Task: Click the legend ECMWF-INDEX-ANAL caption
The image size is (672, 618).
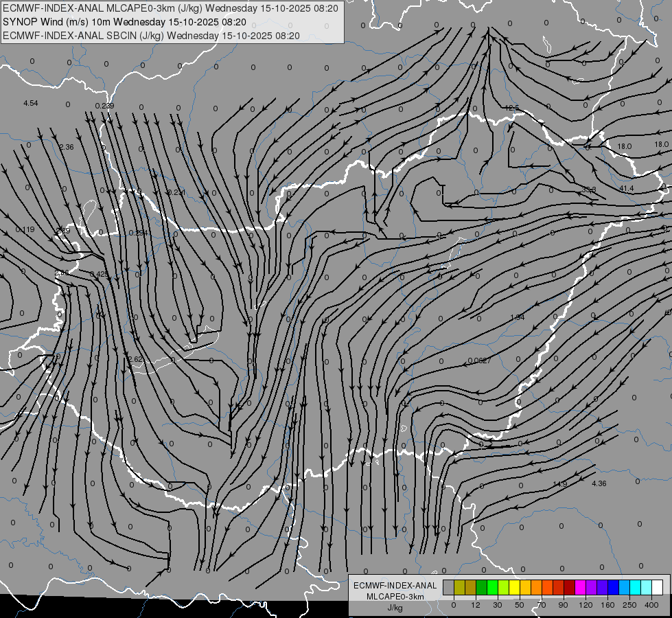Action: pyautogui.click(x=395, y=586)
